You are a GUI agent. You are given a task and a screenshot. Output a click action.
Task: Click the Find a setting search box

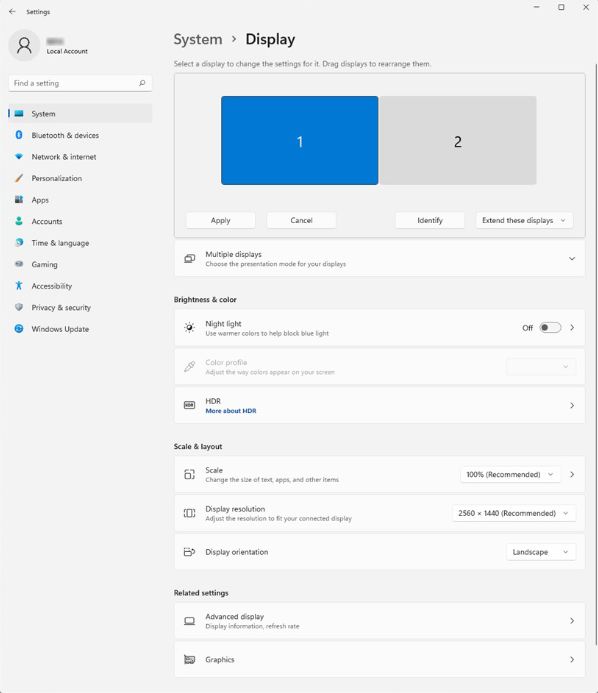coord(80,83)
